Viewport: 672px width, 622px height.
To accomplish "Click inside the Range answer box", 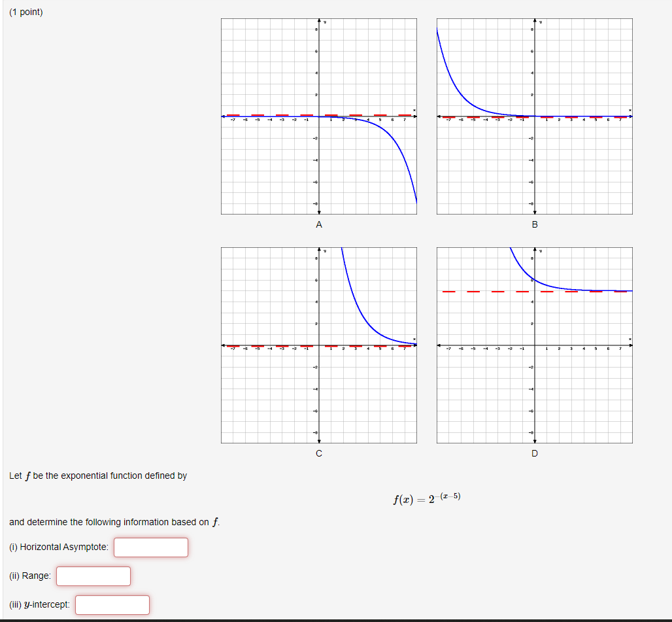I will [x=93, y=576].
